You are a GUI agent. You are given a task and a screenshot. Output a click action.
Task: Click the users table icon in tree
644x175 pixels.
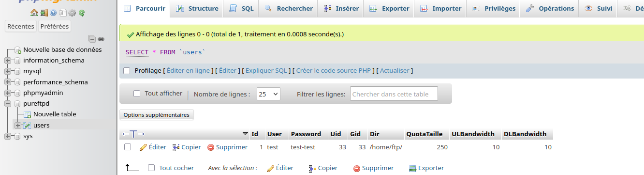tap(28, 125)
